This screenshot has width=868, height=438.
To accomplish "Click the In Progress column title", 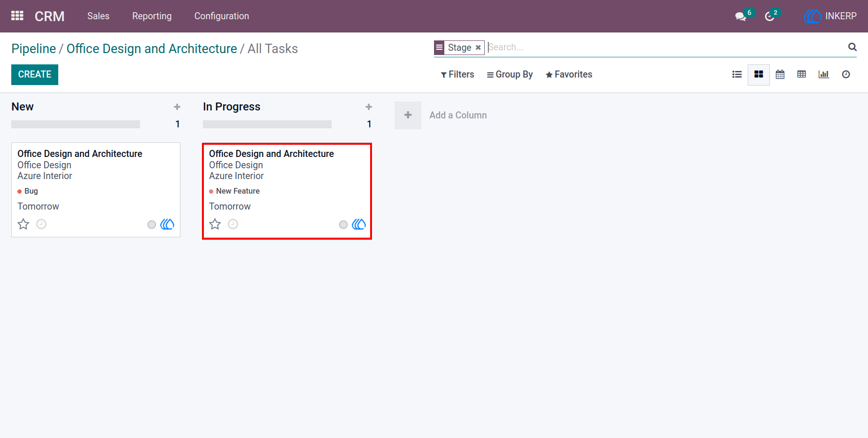I will click(x=232, y=107).
